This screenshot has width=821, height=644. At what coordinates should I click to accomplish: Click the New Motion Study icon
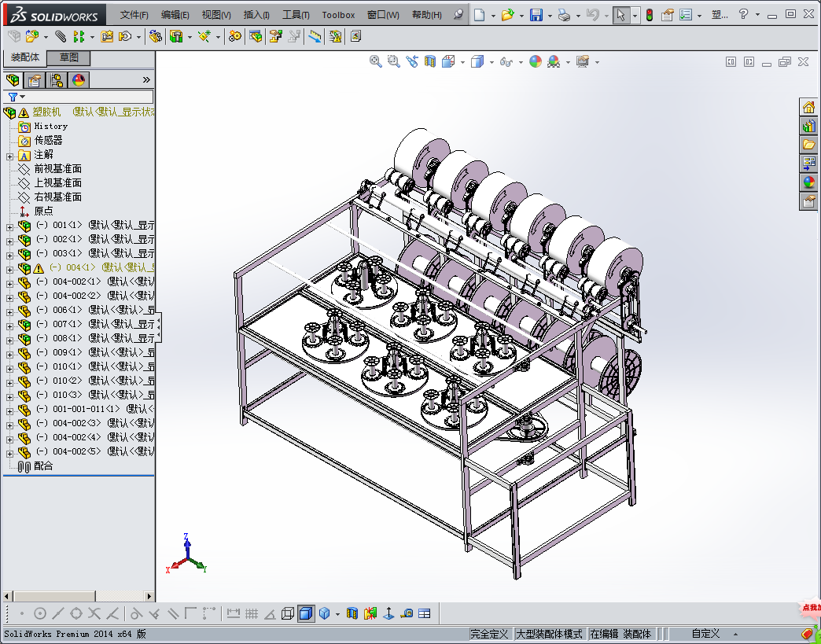tap(235, 36)
